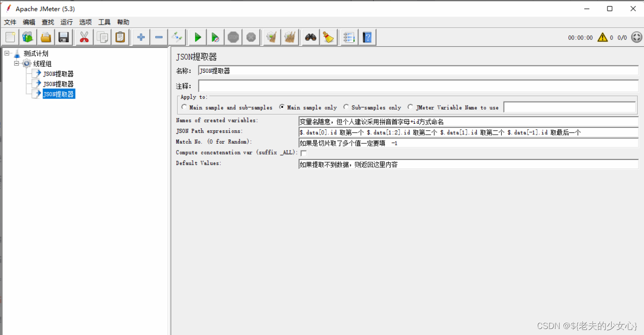Viewport: 644px width, 335px height.
Task: Click the 0/0 active threads counter
Action: [622, 38]
